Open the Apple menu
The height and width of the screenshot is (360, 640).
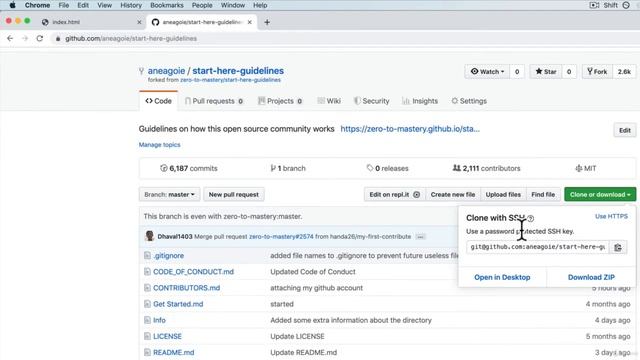click(12, 5)
